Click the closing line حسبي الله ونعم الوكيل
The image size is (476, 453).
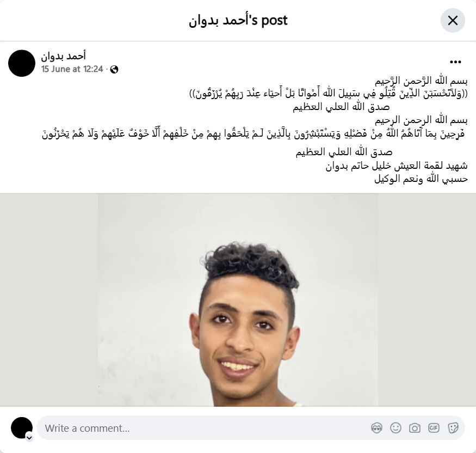click(421, 179)
